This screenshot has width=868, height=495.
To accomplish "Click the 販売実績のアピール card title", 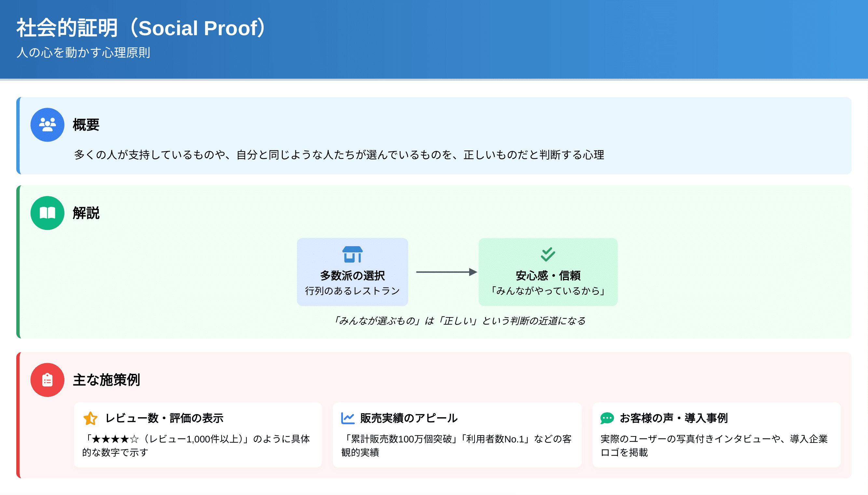I will pos(409,418).
